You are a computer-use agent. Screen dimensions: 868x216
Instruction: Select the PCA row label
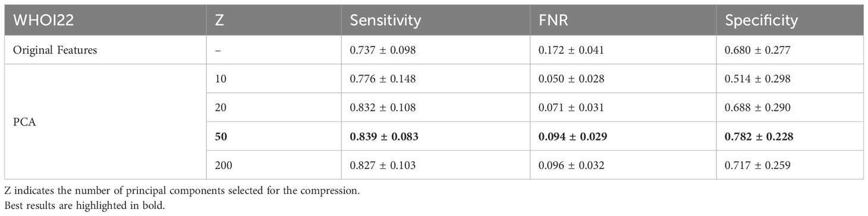point(23,121)
